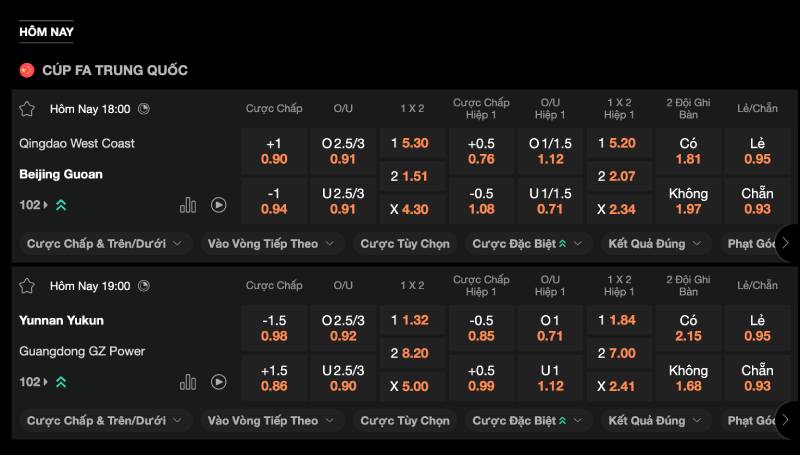The width and height of the screenshot is (800, 455).
Task: Bet on Qingdao West Coast +1 at 0.90
Action: 274,151
